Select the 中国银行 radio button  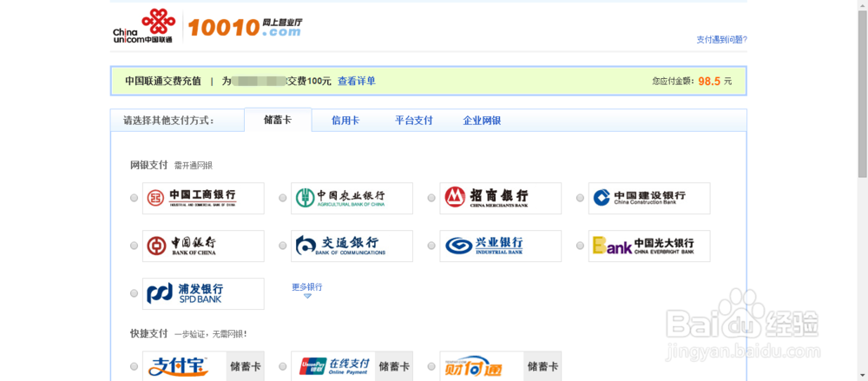134,246
